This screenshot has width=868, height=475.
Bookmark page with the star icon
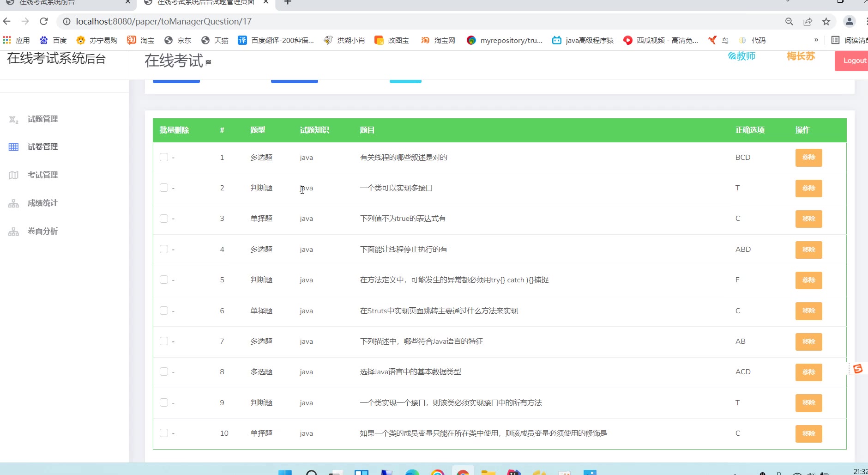click(x=826, y=21)
